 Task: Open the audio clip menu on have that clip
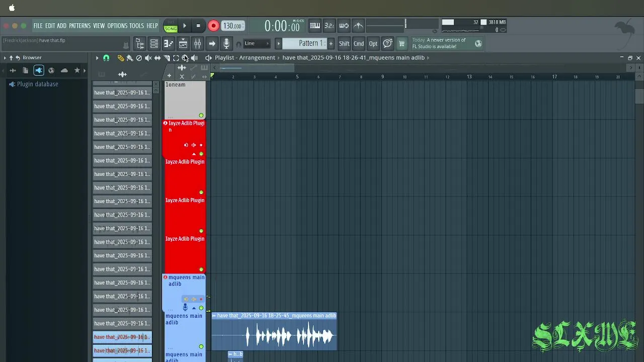point(214,316)
